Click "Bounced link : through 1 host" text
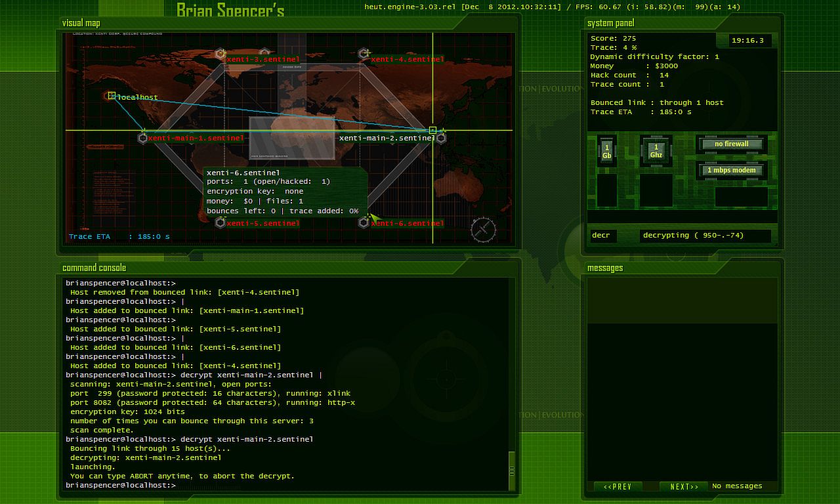Image resolution: width=840 pixels, height=504 pixels. [x=657, y=103]
